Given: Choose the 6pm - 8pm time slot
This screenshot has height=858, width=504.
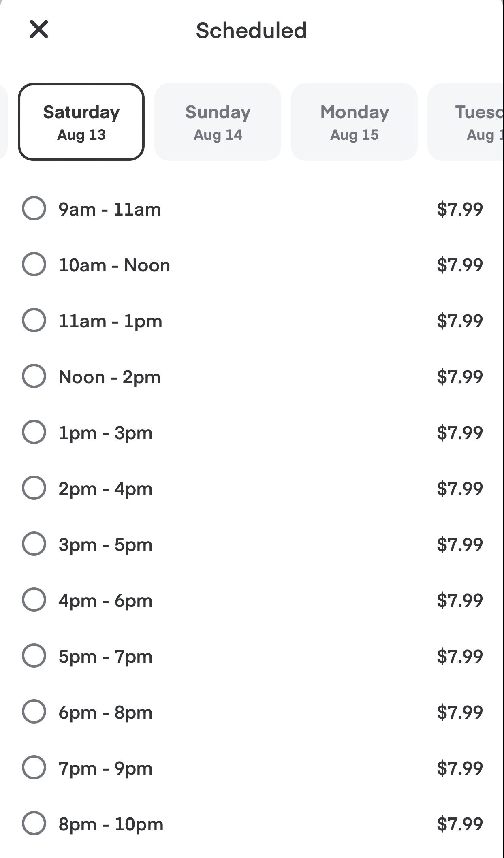Looking at the screenshot, I should click(x=34, y=712).
